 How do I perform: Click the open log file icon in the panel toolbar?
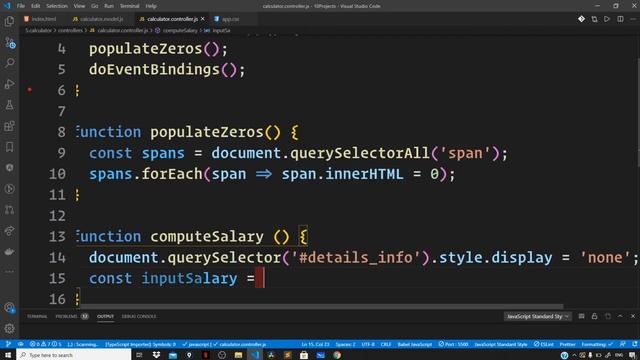607,316
